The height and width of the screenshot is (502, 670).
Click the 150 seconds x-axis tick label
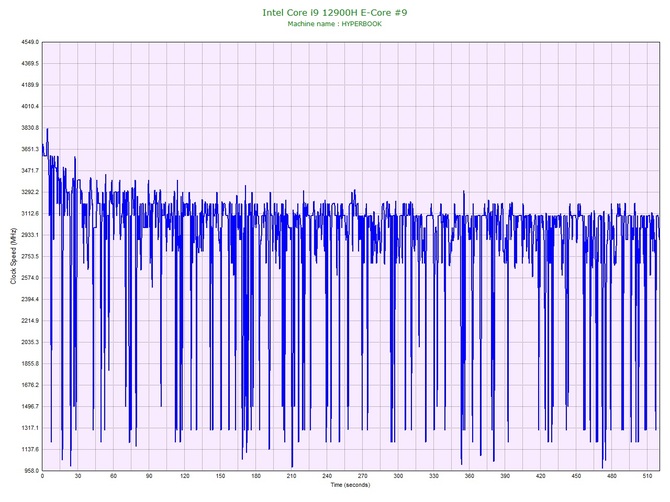point(220,476)
